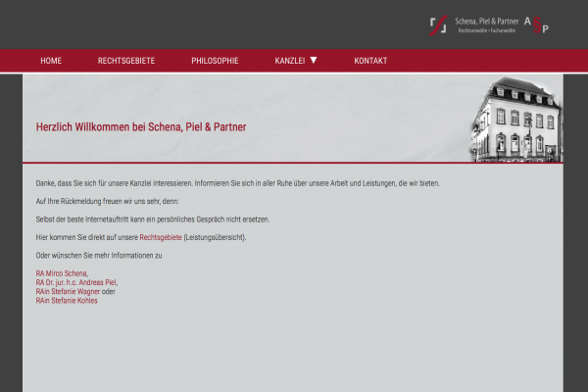This screenshot has width=588, height=392.
Task: Open the Kanzlei menu item
Action: pyautogui.click(x=290, y=61)
